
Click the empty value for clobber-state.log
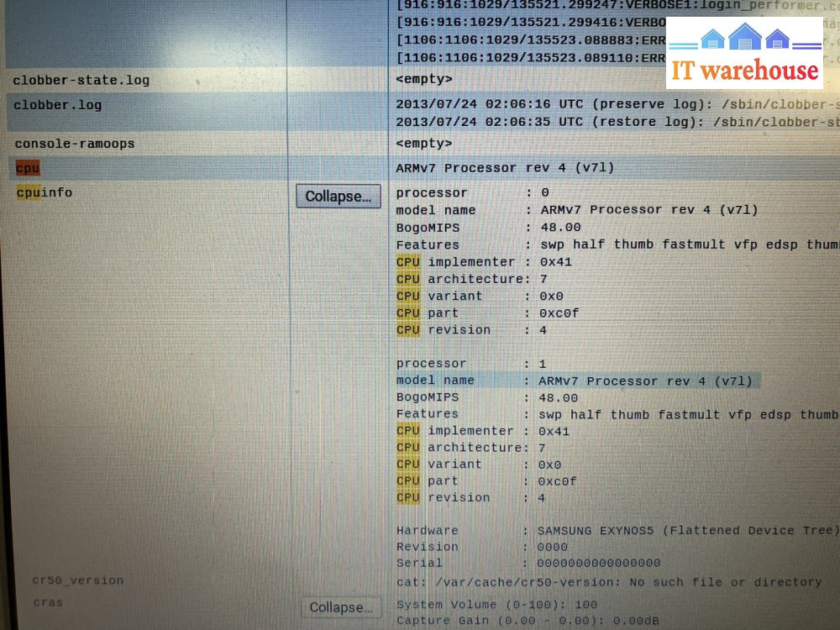pyautogui.click(x=424, y=79)
